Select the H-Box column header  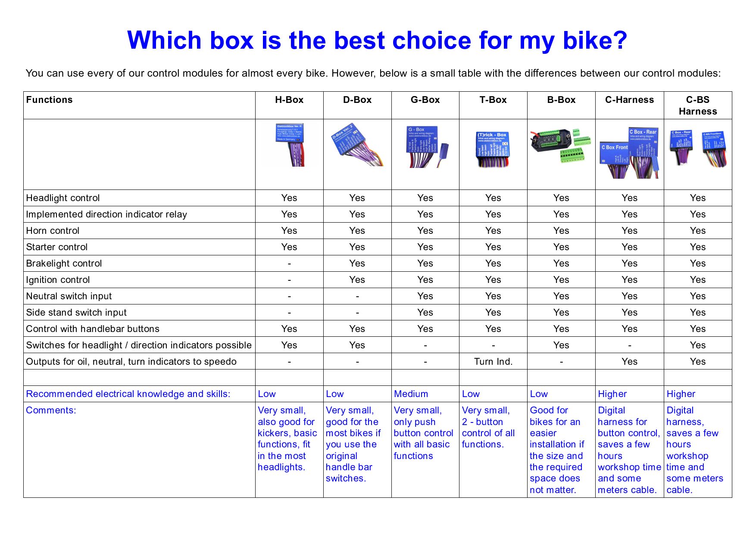(289, 100)
